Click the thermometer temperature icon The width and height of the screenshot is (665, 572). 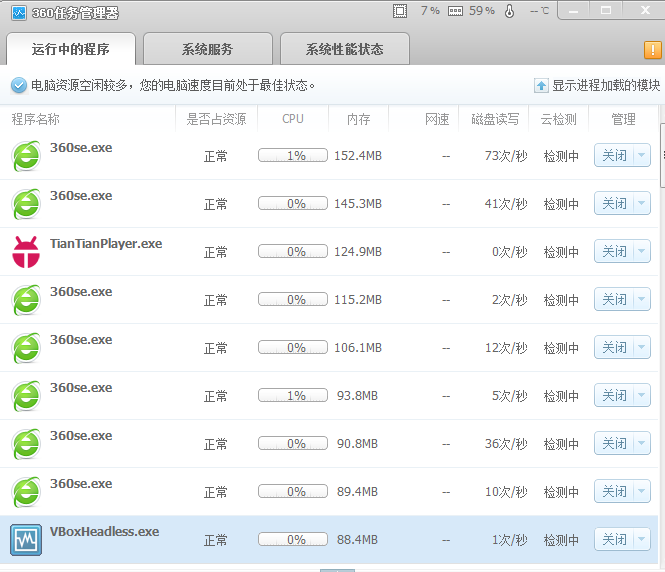tap(509, 11)
